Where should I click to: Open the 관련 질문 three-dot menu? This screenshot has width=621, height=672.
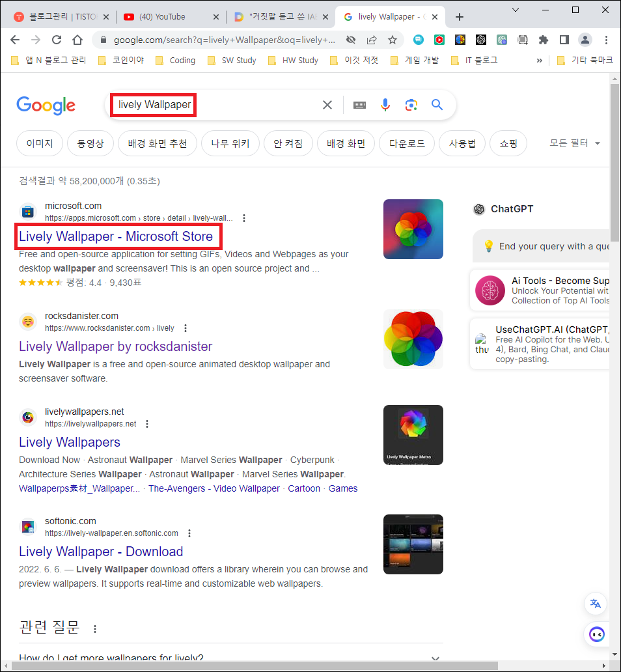tap(95, 629)
